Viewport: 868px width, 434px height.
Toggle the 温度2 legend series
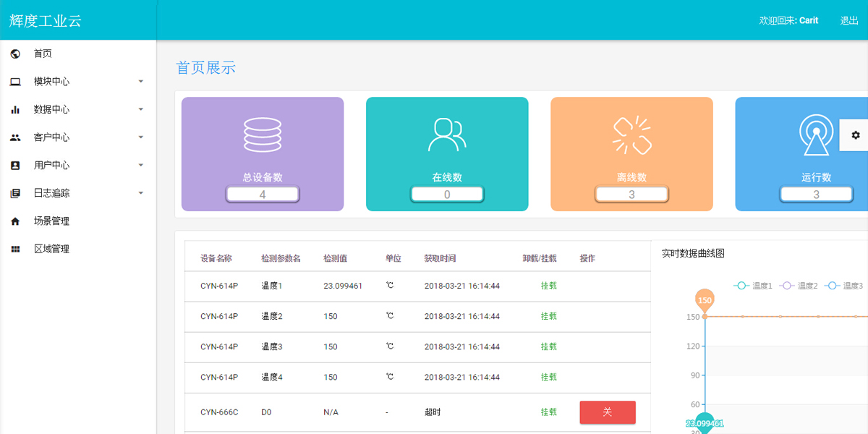click(x=799, y=286)
